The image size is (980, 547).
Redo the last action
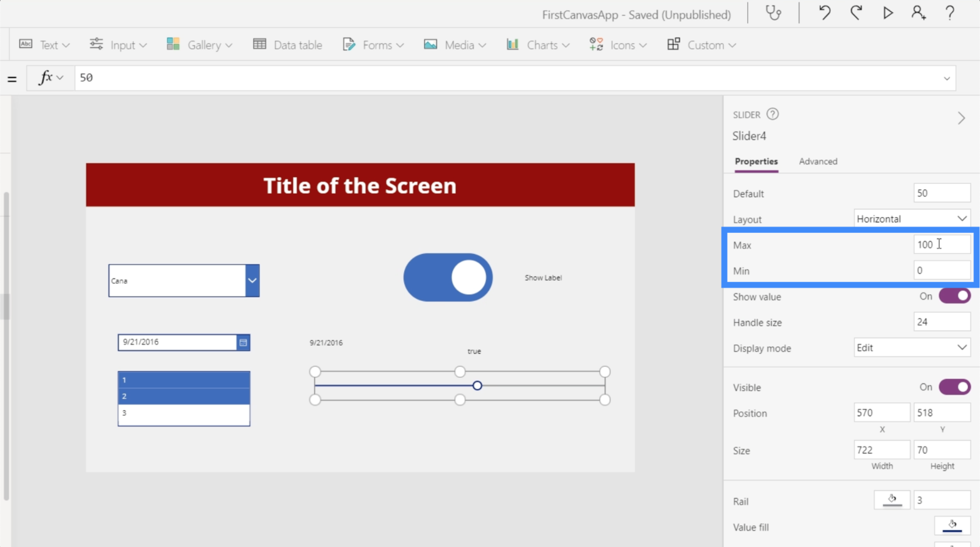click(x=856, y=13)
